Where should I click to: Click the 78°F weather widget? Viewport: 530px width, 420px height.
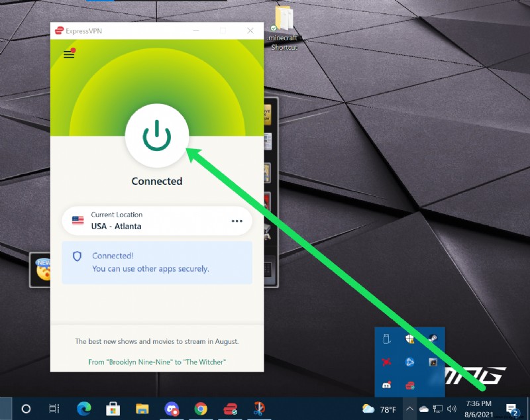[x=378, y=409]
